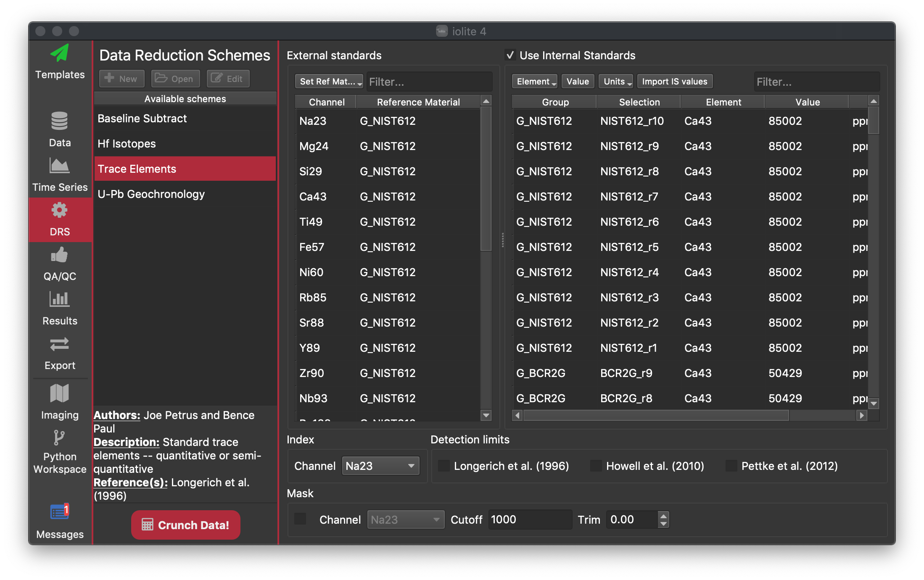Viewport: 924px width, 580px height.
Task: Select the Ti49 channel row
Action: point(387,222)
